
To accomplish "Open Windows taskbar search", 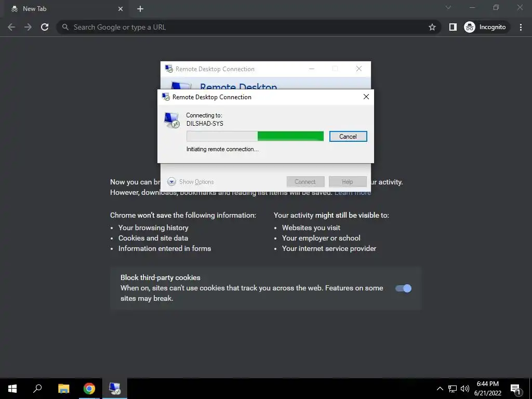I will (37, 389).
